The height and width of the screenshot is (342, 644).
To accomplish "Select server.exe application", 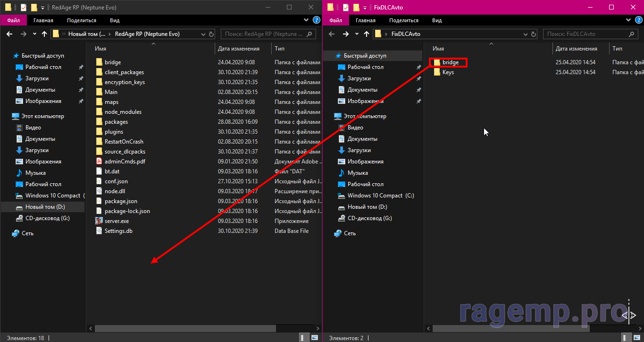I will tap(117, 221).
